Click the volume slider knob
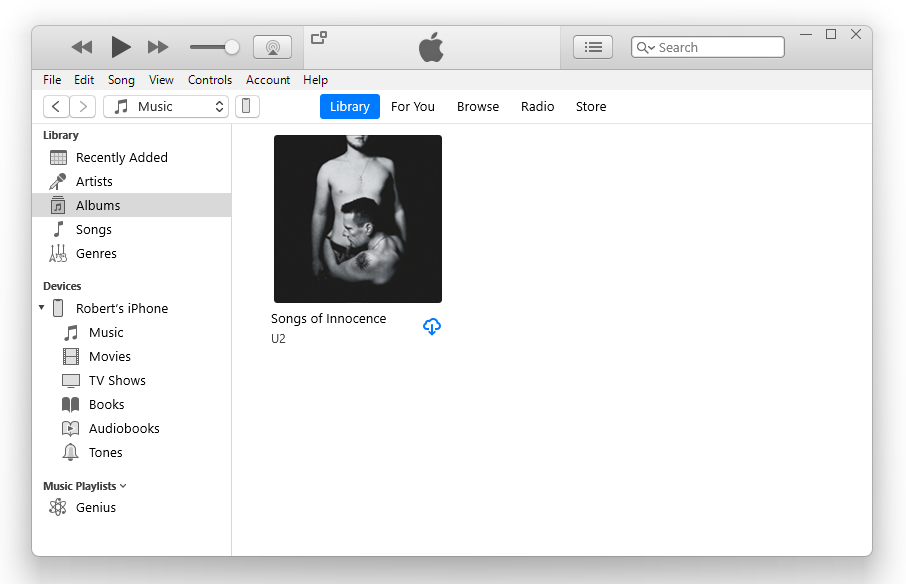Viewport: 906px width, 584px height. (232, 47)
